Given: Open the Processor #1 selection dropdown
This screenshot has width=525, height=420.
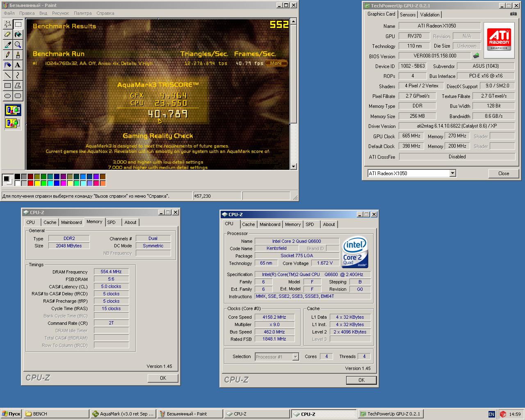Looking at the screenshot, I should pyautogui.click(x=295, y=357).
